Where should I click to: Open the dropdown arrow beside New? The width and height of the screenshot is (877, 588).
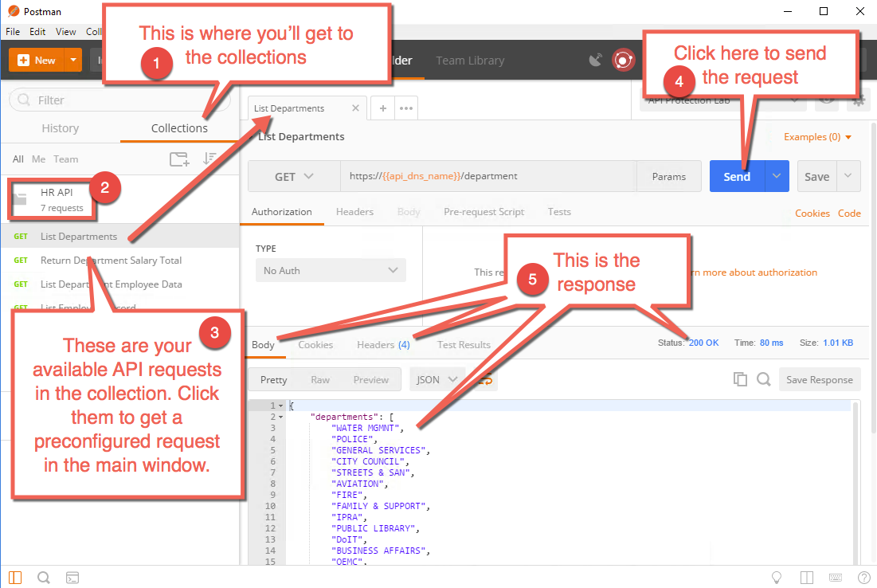tap(73, 60)
